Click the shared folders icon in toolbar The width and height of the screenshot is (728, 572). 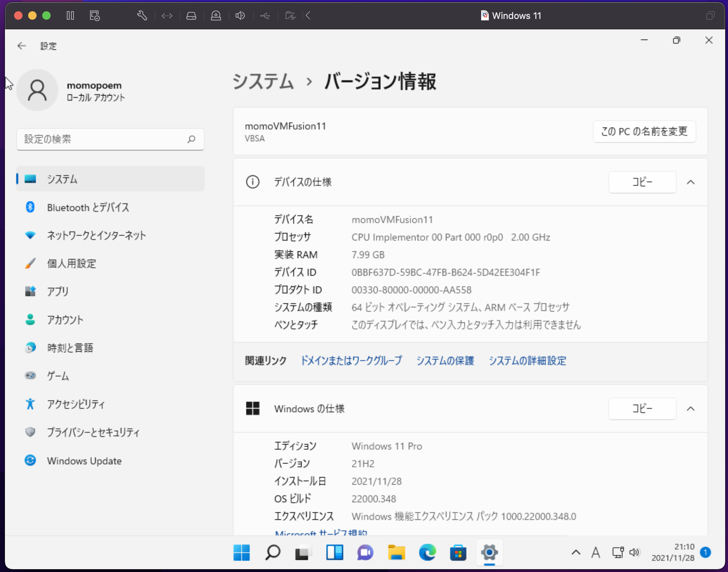[x=290, y=15]
